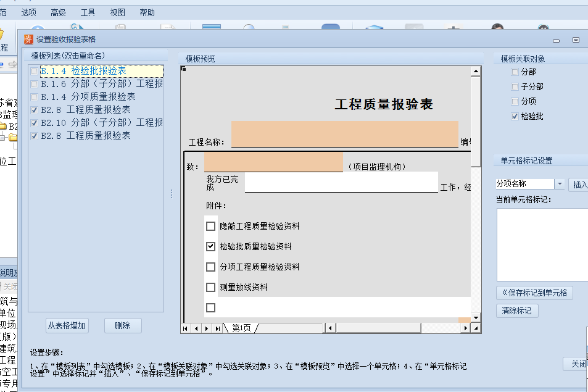588x392 pixels.
Task: Go to first sheet using navigation arrow
Action: click(x=186, y=328)
